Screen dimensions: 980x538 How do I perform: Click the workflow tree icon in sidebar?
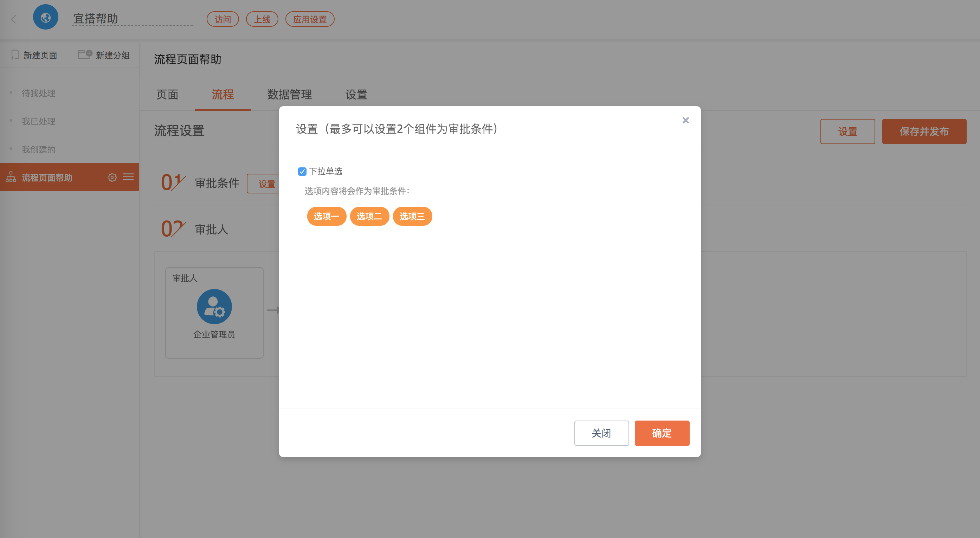[11, 177]
